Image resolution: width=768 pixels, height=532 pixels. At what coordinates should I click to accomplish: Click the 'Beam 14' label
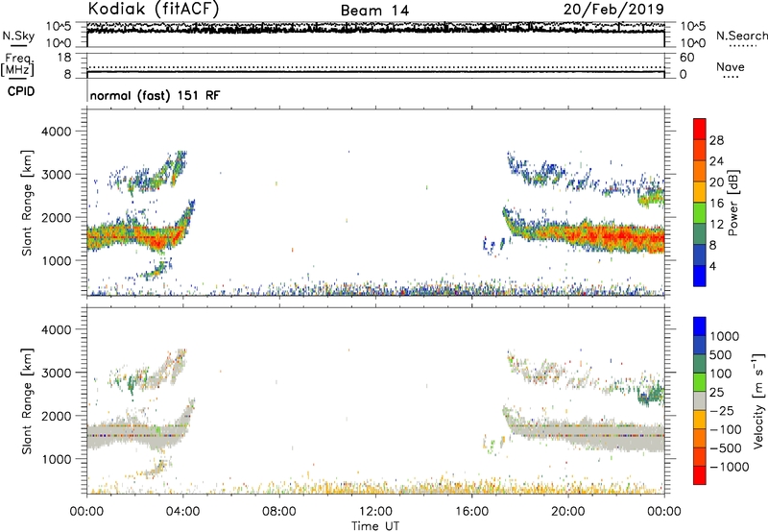tap(374, 11)
